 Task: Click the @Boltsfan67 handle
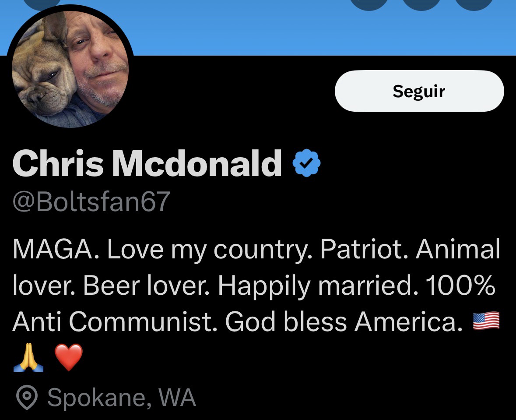tap(91, 202)
